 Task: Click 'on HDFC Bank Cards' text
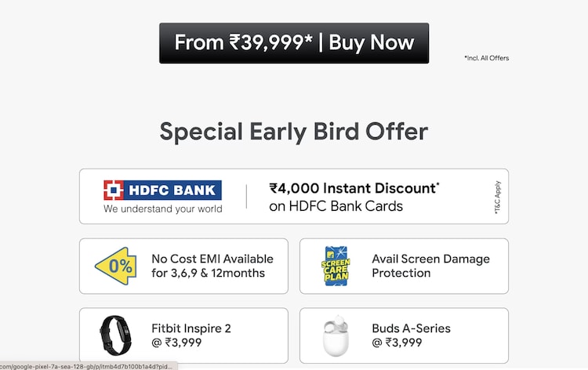point(336,206)
